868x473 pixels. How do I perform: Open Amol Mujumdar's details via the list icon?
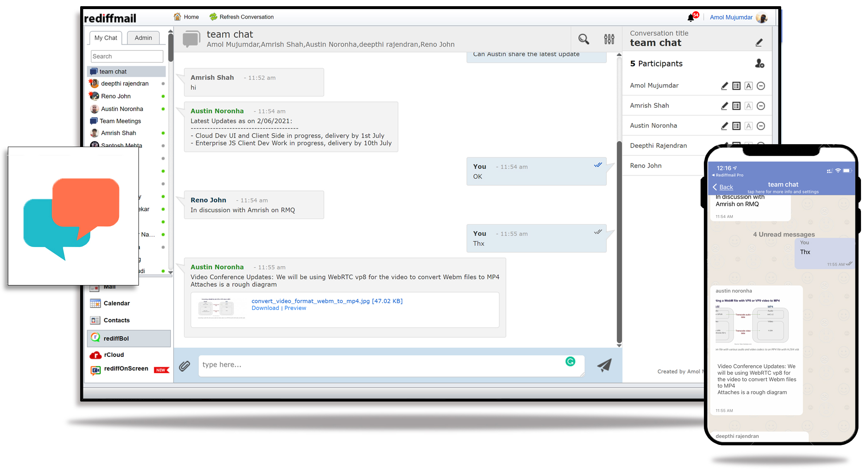tap(736, 86)
